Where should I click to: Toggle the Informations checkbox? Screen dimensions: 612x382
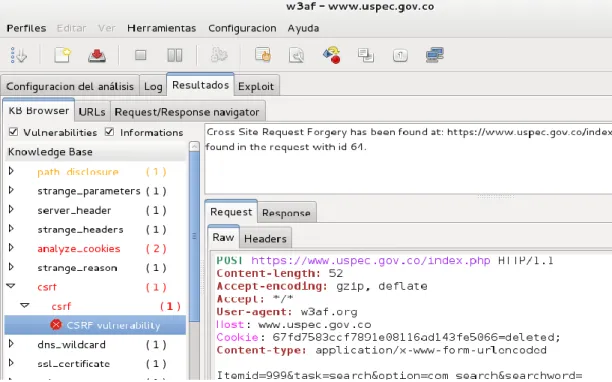pyautogui.click(x=109, y=132)
